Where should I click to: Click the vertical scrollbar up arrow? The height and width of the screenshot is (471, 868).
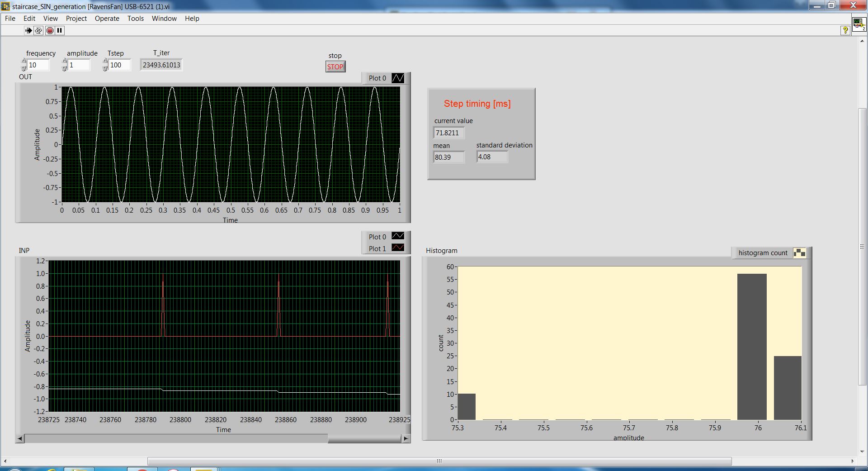[863, 41]
